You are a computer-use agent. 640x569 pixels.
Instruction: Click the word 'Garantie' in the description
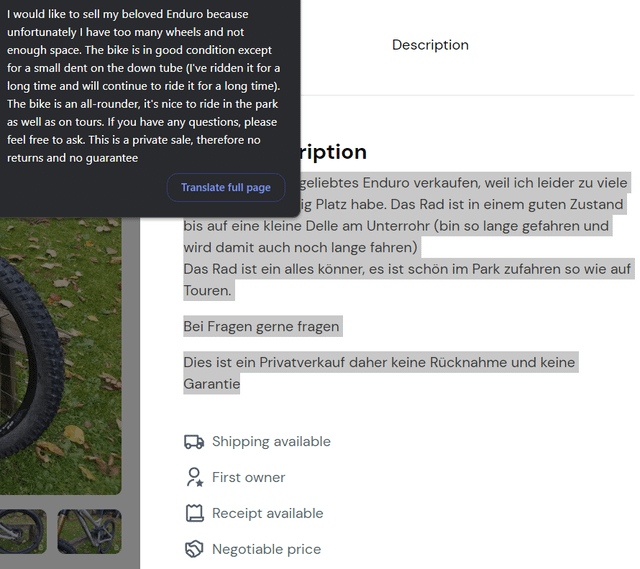pyautogui.click(x=211, y=384)
